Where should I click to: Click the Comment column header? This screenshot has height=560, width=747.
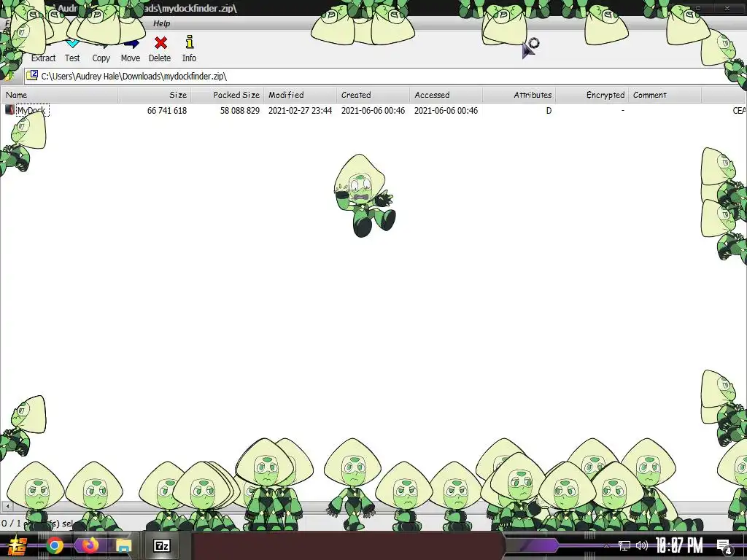tap(665, 95)
